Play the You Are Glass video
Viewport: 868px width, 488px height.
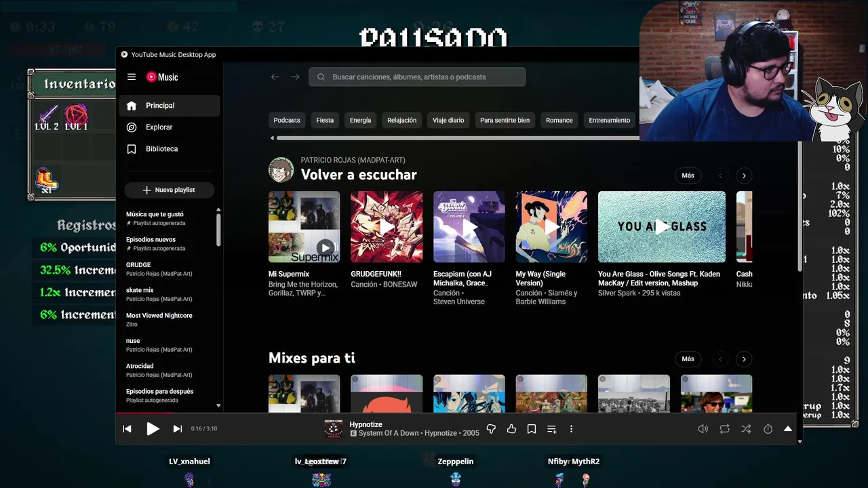[x=662, y=226]
